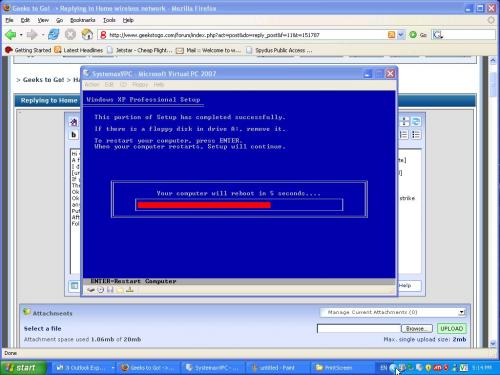Open the Firefox View menu

[43, 20]
